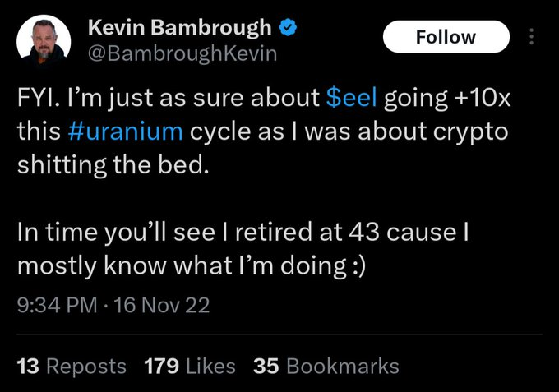Click the Follow button

click(446, 37)
